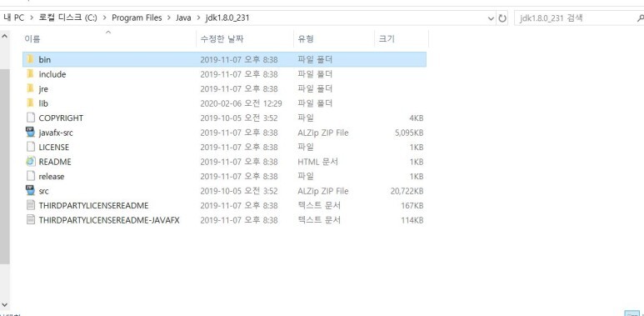The image size is (644, 316).
Task: Click the README type HTML 문서
Action: 318,162
